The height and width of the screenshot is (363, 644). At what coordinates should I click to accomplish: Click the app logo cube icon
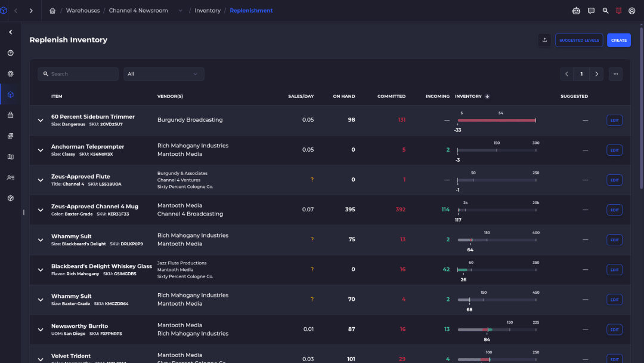[4, 11]
